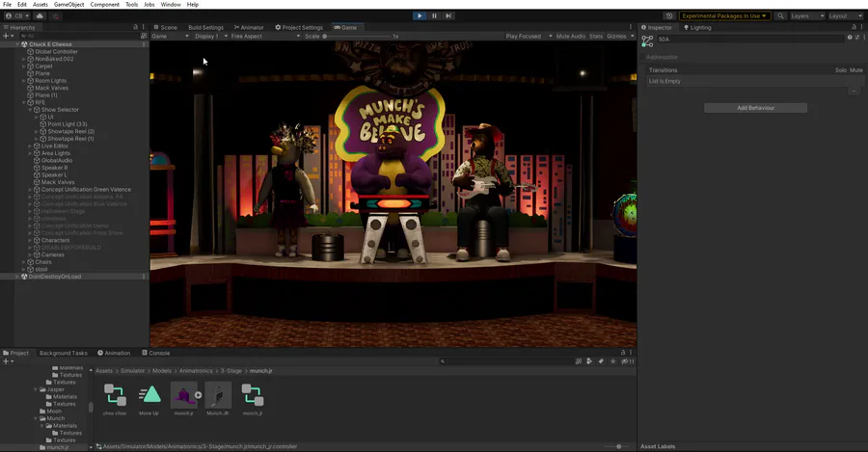Toggle the Stats overlay

595,36
